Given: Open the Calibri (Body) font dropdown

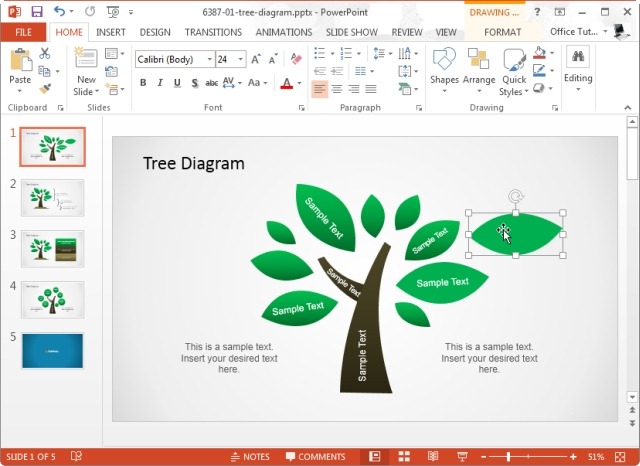Looking at the screenshot, I should click(x=210, y=60).
